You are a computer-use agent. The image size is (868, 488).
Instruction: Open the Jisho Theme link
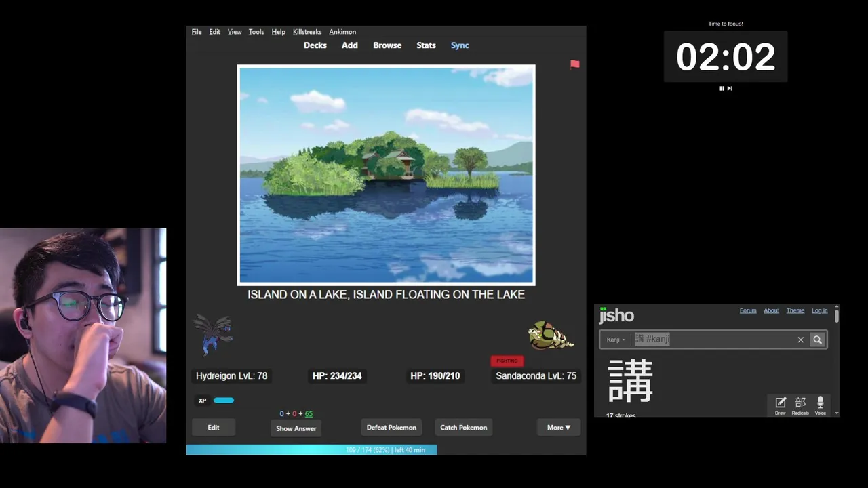tap(795, 310)
